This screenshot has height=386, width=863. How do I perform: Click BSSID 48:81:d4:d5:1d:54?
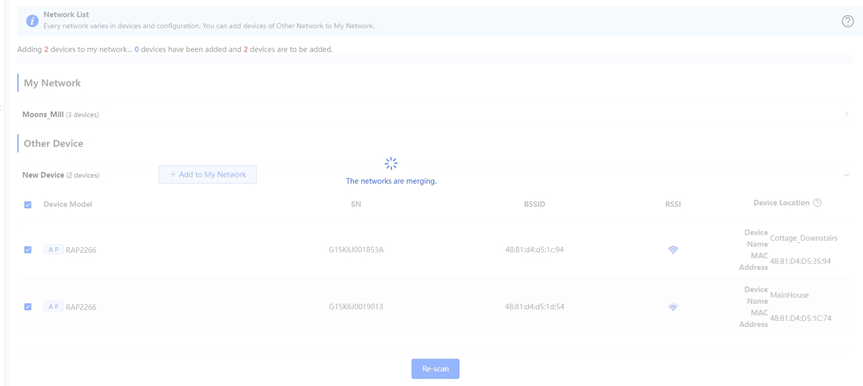click(x=534, y=307)
